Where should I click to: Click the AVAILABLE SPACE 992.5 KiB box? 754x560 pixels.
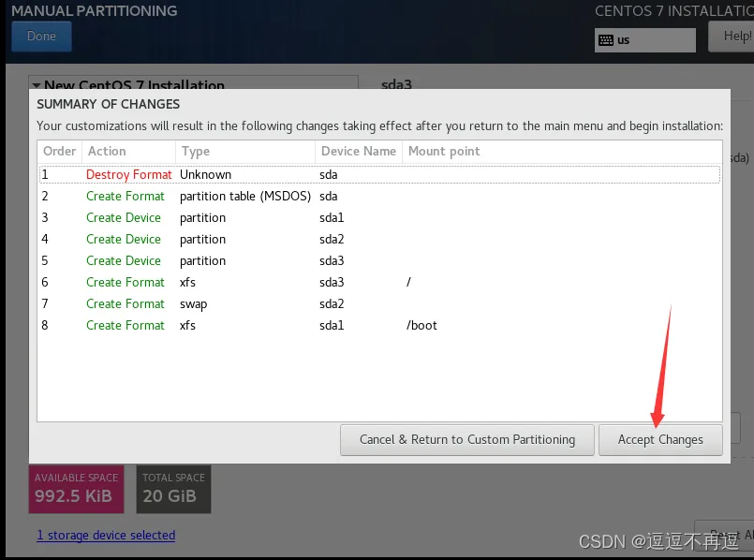coord(77,489)
